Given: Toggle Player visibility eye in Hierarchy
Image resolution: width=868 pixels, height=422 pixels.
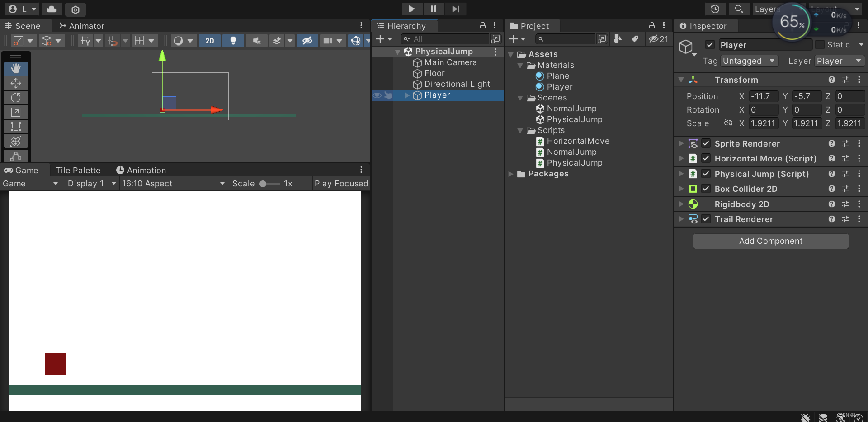Looking at the screenshot, I should [377, 95].
